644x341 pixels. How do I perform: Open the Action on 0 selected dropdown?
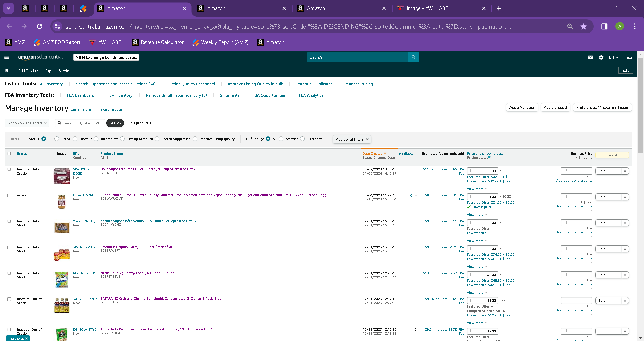point(27,123)
